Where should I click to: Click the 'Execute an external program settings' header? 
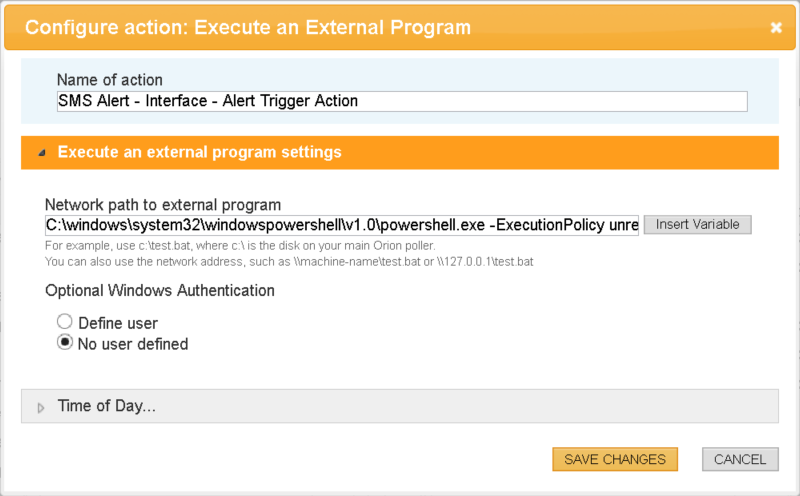[200, 152]
